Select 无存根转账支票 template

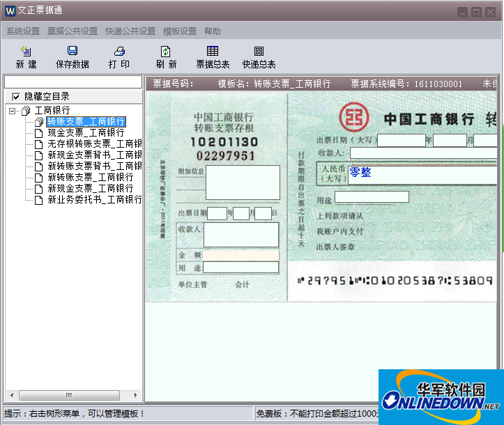95,144
